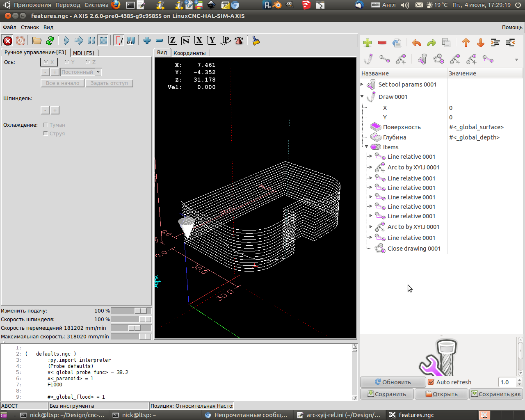Click the Сохранить как button
525x420 pixels.
pos(496,394)
